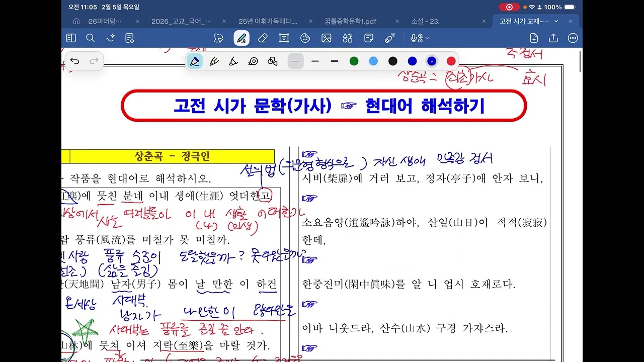Pick the dark blue pen color
Image resolution: width=644 pixels, height=362 pixels.
(x=412, y=61)
